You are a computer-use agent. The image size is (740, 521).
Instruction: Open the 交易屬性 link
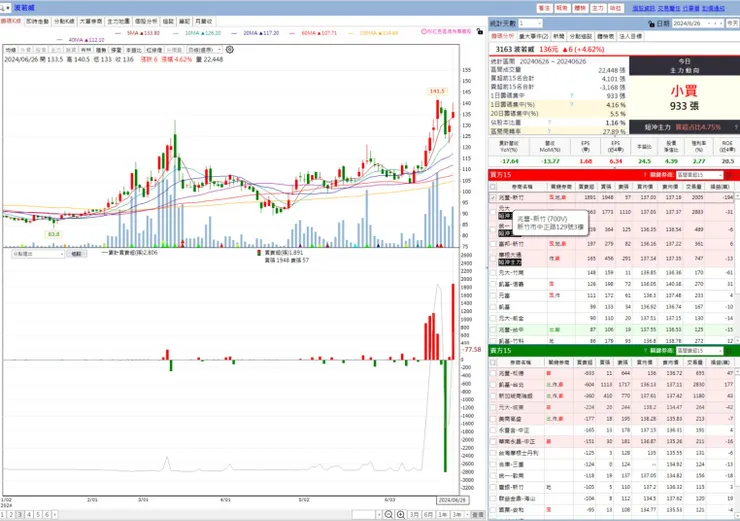coord(669,8)
